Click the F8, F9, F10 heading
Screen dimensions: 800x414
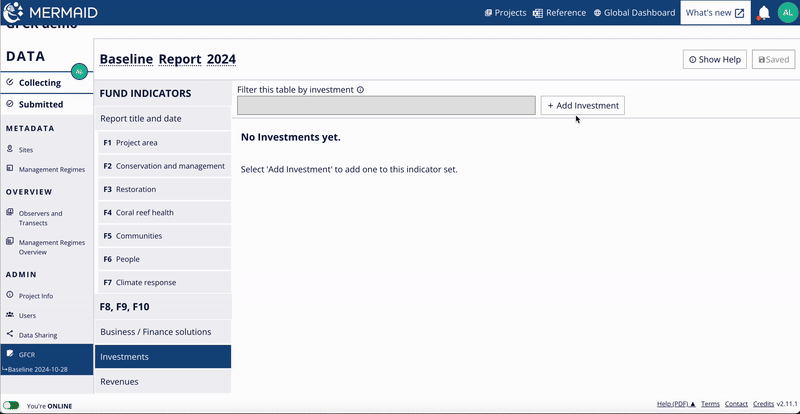tap(125, 307)
